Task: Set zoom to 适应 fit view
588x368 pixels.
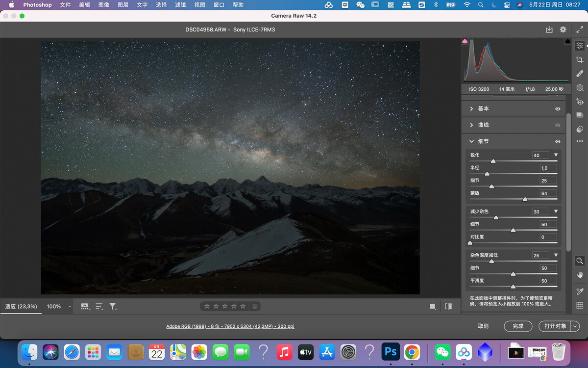Action: coord(21,307)
